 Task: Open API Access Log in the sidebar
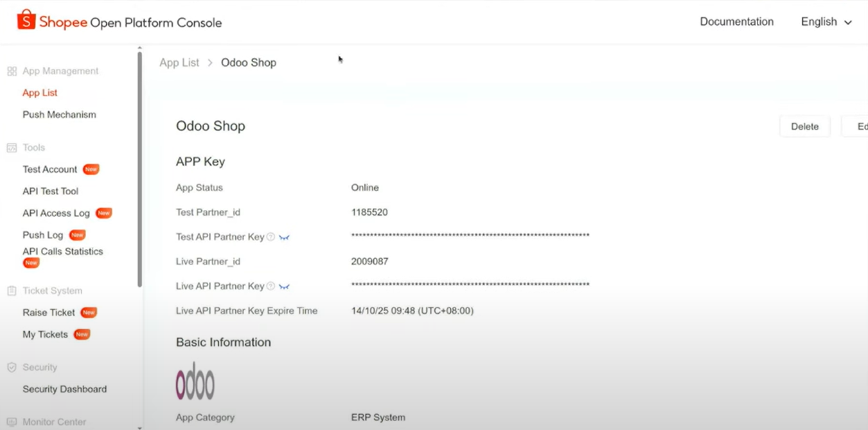(56, 213)
